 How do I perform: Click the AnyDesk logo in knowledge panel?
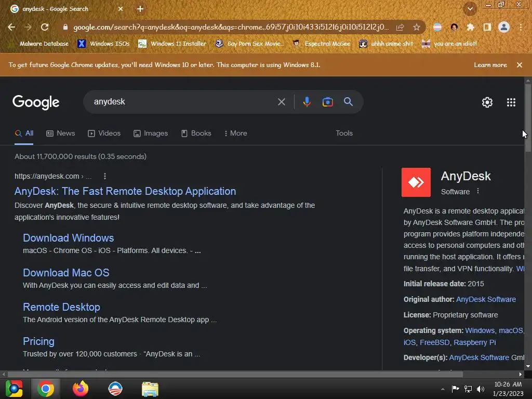[416, 182]
